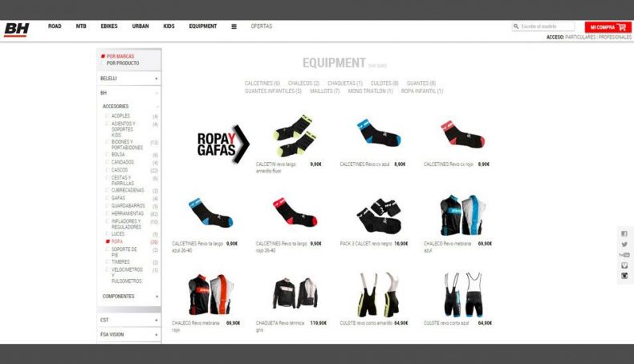The image size is (634, 364).
Task: Open Culote revo corto azul image
Action: click(x=463, y=294)
